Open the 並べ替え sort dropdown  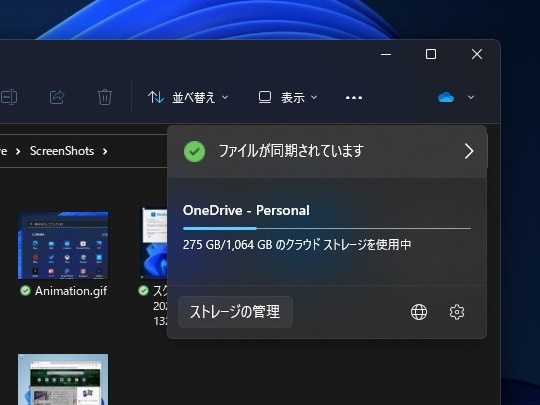[188, 98]
